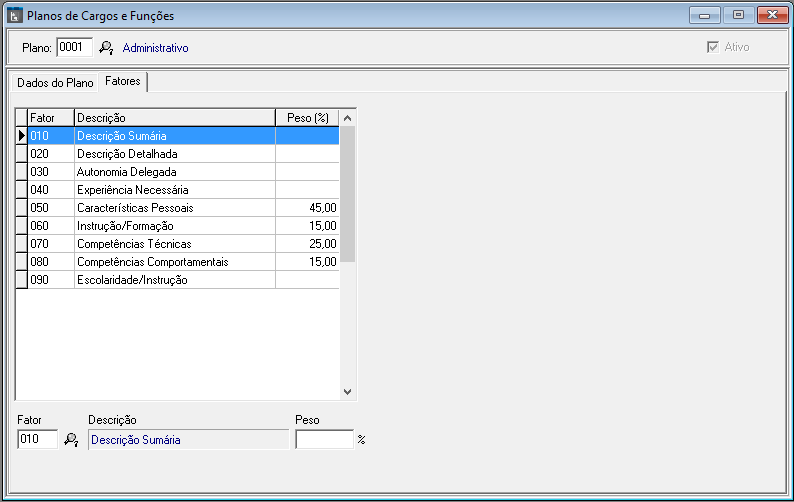Select the Características Pessoais row

(178, 208)
